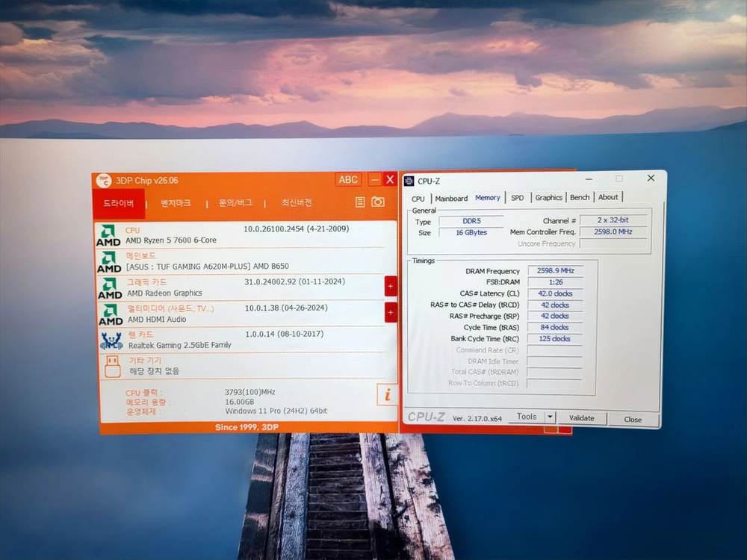Screen dimensions: 747x560
Task: Click the 3DP Chip logo icon
Action: tap(103, 181)
